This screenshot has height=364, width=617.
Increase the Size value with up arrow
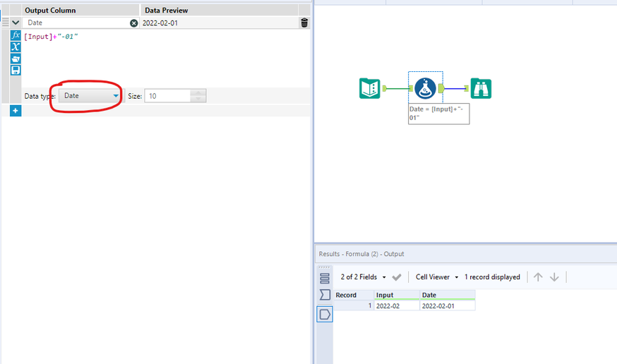(198, 93)
